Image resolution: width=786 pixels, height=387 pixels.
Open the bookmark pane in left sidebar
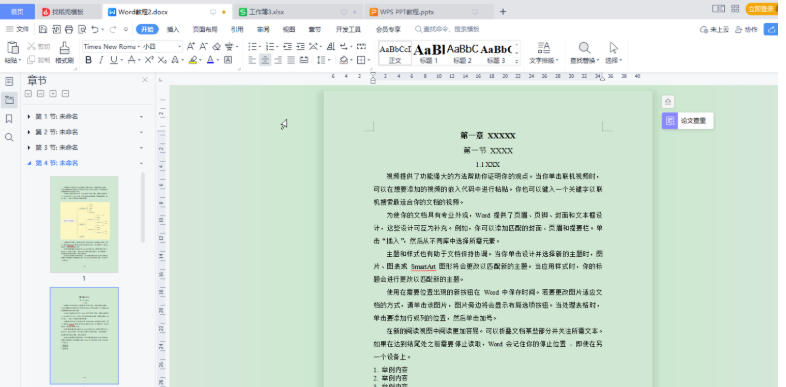[9, 119]
